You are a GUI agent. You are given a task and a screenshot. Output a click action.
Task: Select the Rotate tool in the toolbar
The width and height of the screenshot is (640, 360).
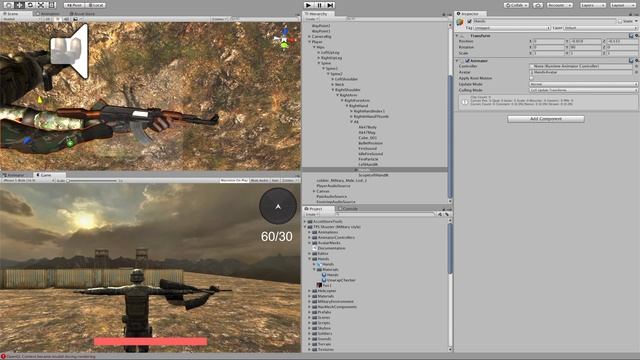pyautogui.click(x=30, y=5)
